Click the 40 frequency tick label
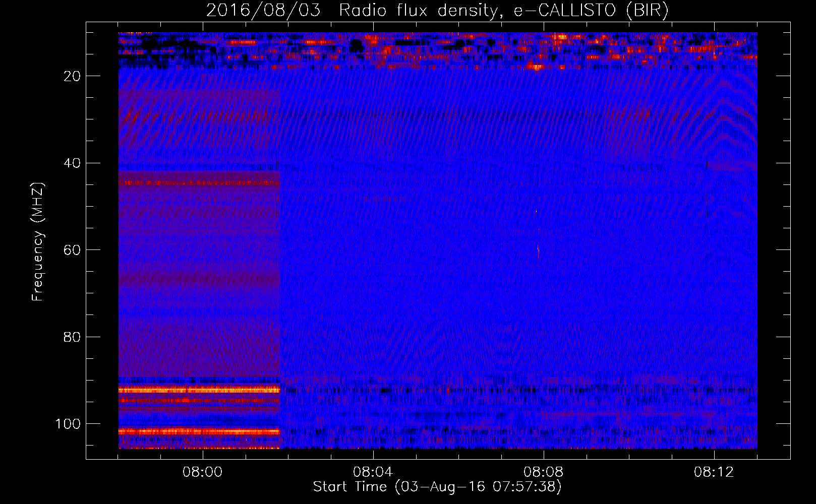816x504 pixels. coord(73,163)
